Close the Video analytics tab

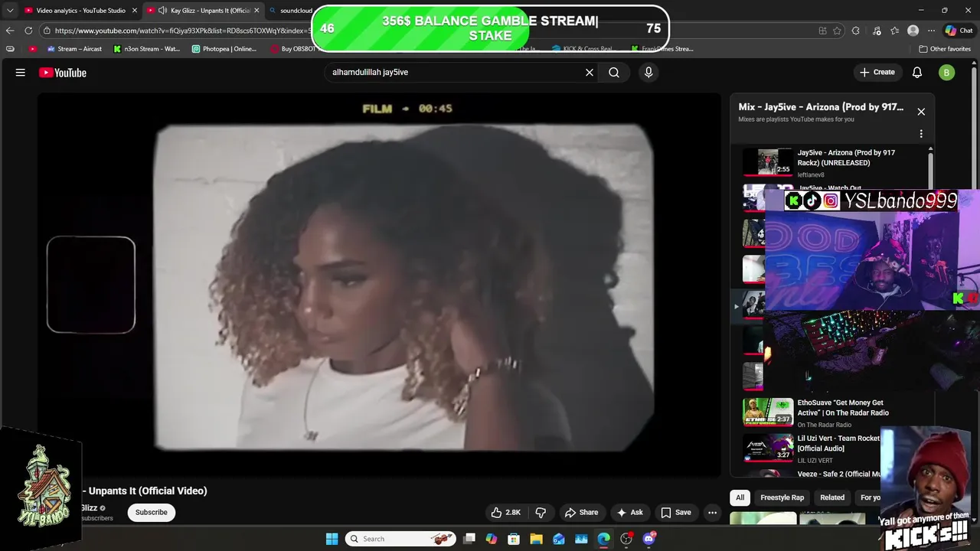click(x=134, y=11)
